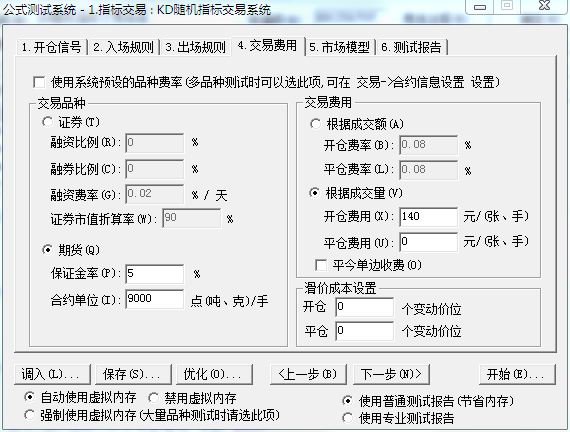Minimize the 公式测试系统 window
The image size is (570, 432).
point(480,7)
